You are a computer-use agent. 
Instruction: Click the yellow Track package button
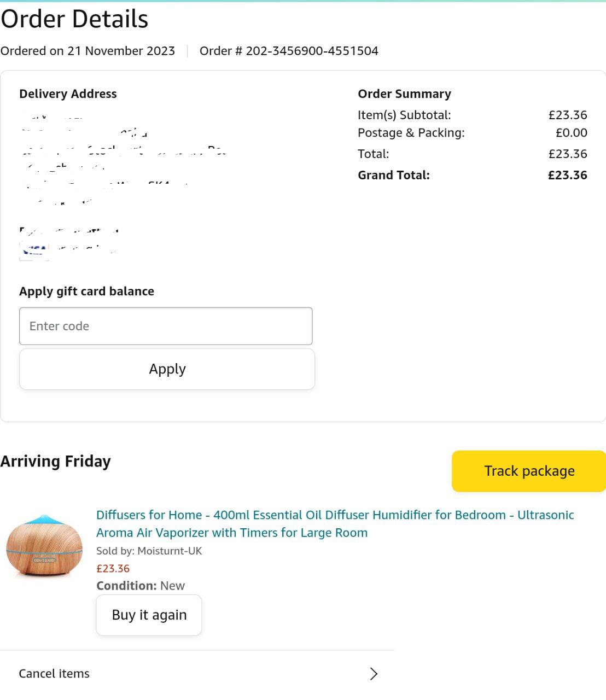point(529,471)
